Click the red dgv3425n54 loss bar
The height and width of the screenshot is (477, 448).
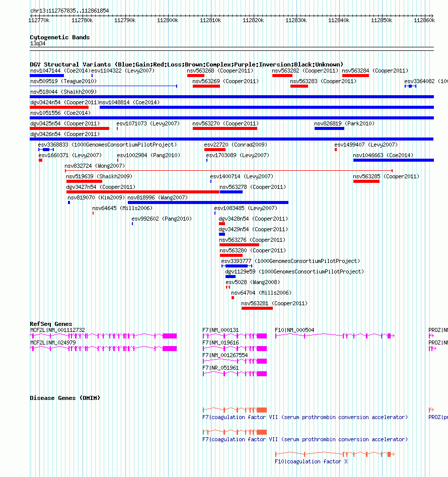tap(69, 128)
